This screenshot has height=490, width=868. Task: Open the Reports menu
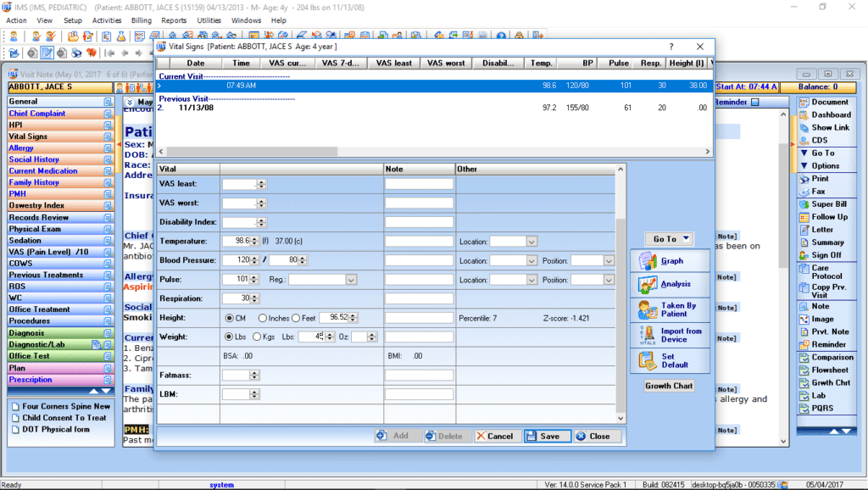click(174, 20)
